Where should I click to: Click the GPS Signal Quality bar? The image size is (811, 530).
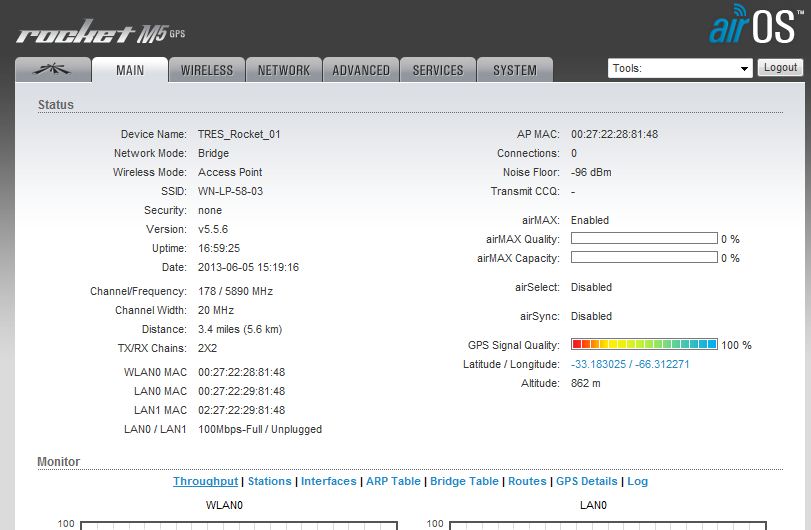(x=644, y=344)
